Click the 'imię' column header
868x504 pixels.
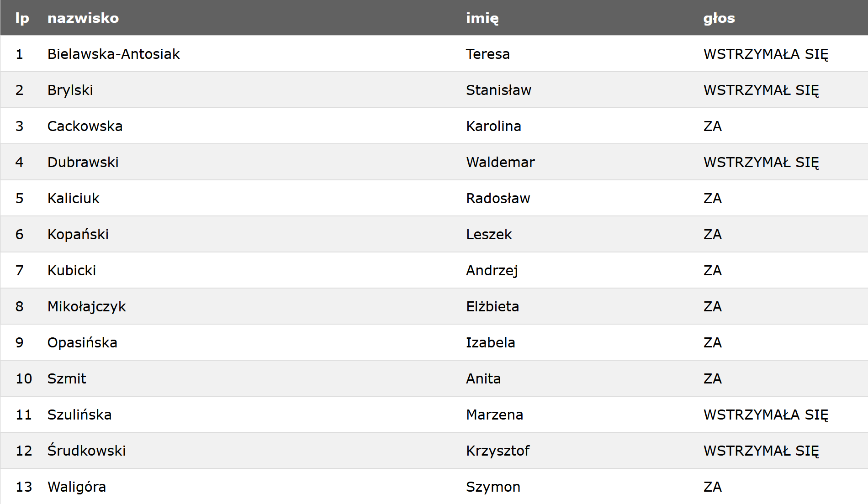click(482, 18)
